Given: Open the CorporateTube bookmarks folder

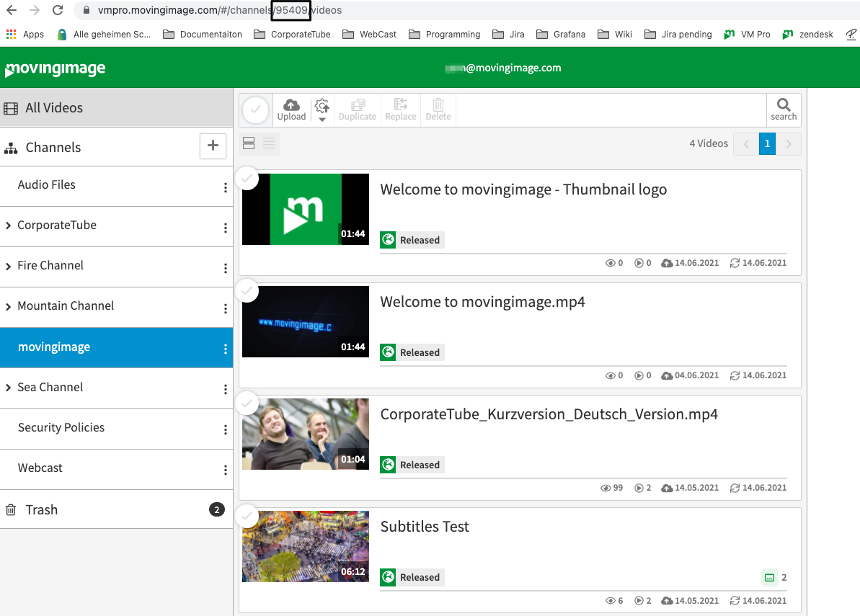Looking at the screenshot, I should coord(293,34).
